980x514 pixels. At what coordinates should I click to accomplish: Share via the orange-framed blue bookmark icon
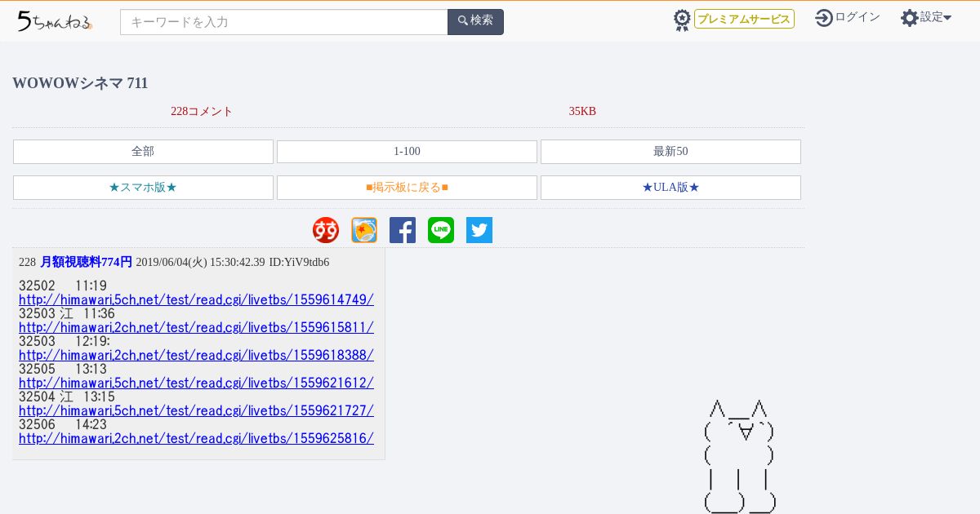coord(364,230)
